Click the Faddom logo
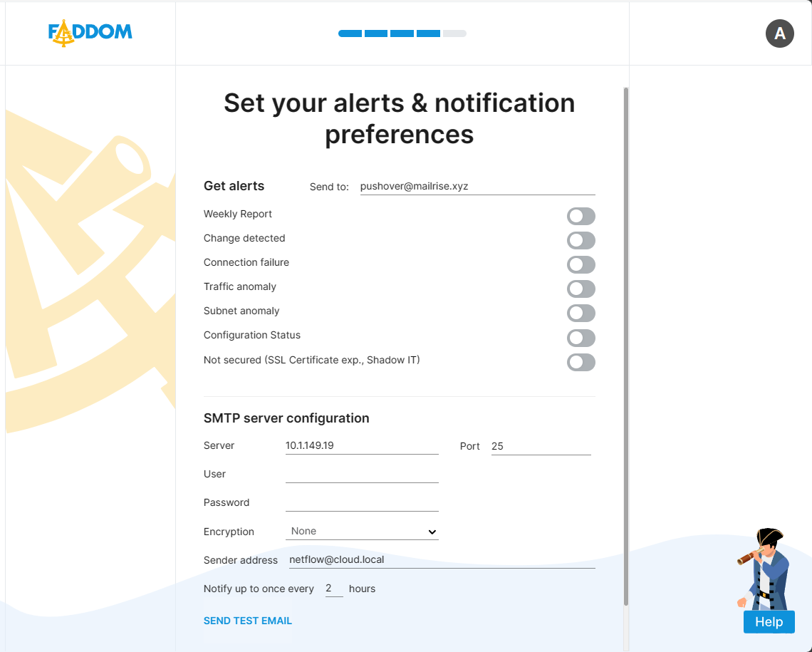The height and width of the screenshot is (652, 812). point(90,33)
